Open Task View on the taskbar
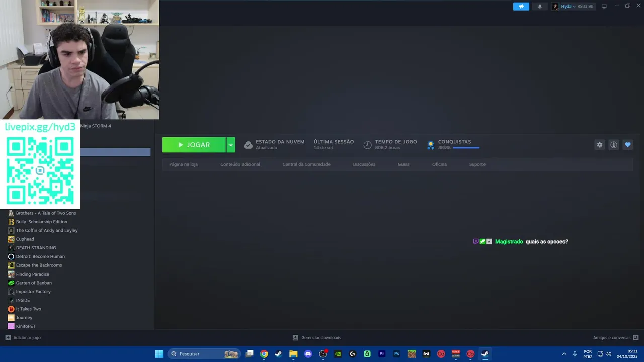The height and width of the screenshot is (362, 644). 249,354
